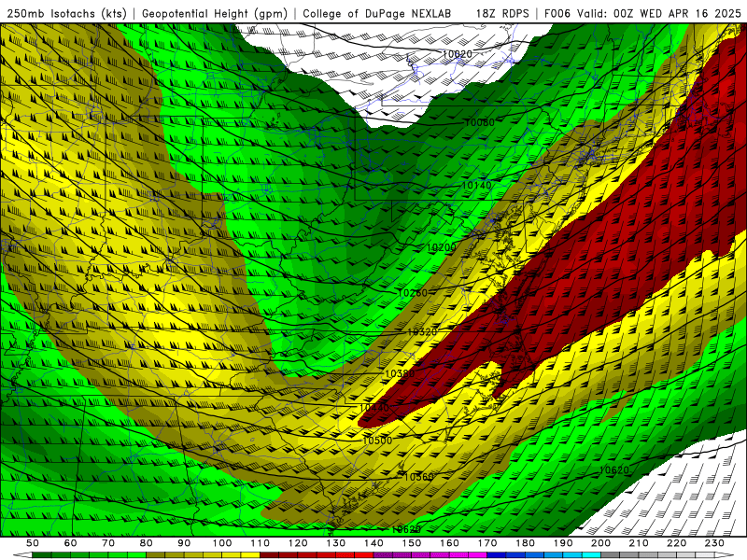Click the 10440 height contour label
The image size is (747, 560).
[x=374, y=408]
